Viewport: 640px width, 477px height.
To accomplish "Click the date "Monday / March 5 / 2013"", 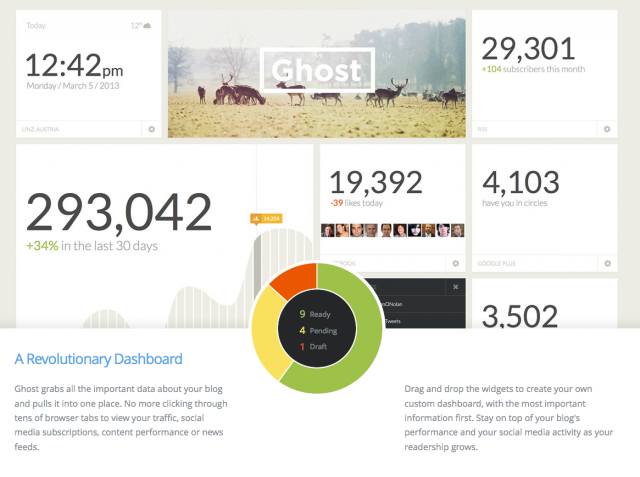I will 73,86.
